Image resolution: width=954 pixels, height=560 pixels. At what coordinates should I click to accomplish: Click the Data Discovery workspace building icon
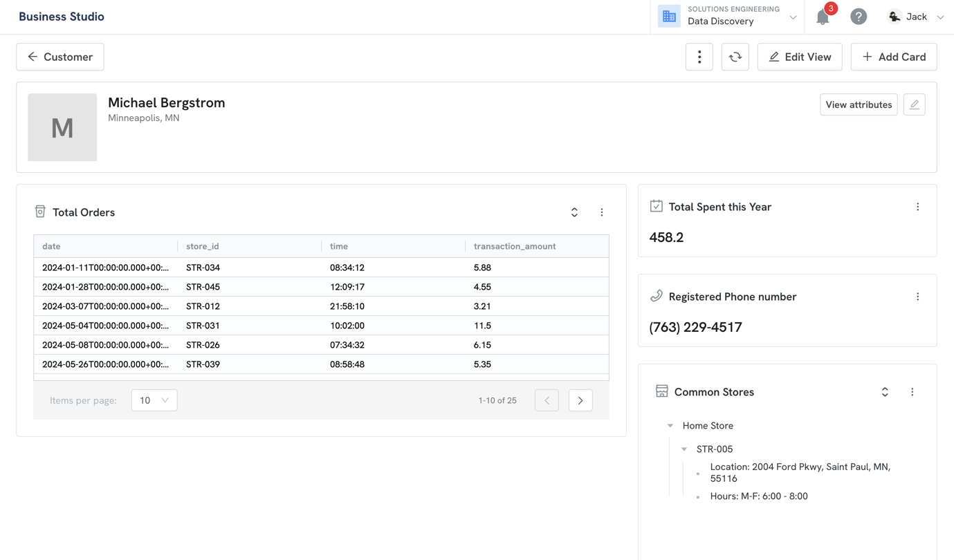pos(669,16)
